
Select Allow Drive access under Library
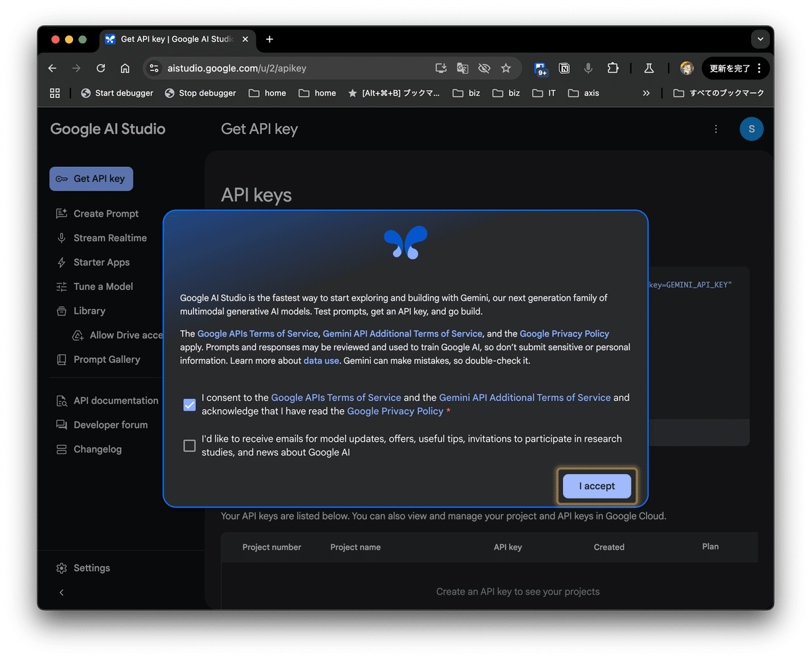118,335
